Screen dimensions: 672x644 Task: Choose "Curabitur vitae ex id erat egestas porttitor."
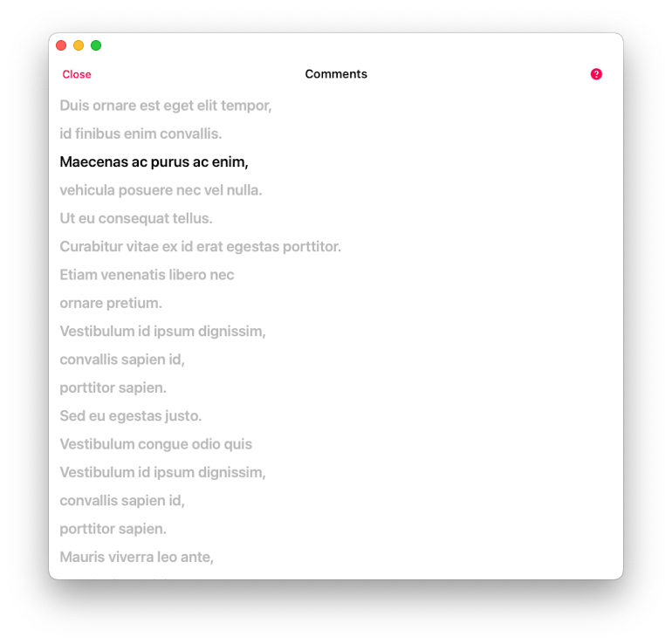click(x=200, y=246)
